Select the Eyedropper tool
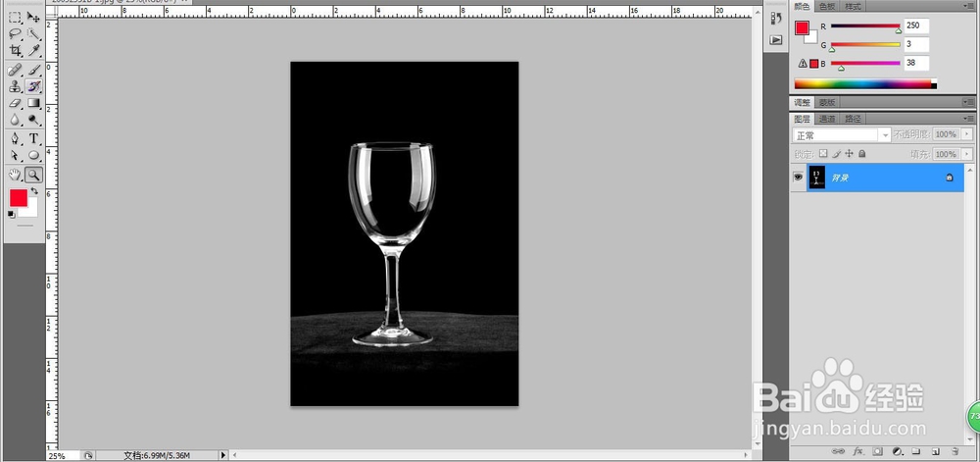Image resolution: width=980 pixels, height=462 pixels. pos(33,50)
